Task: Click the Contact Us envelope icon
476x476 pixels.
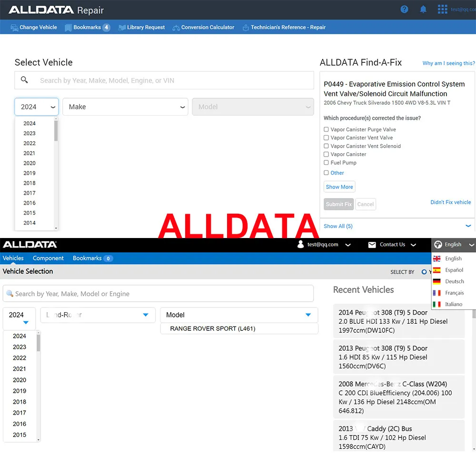Action: pyautogui.click(x=372, y=245)
